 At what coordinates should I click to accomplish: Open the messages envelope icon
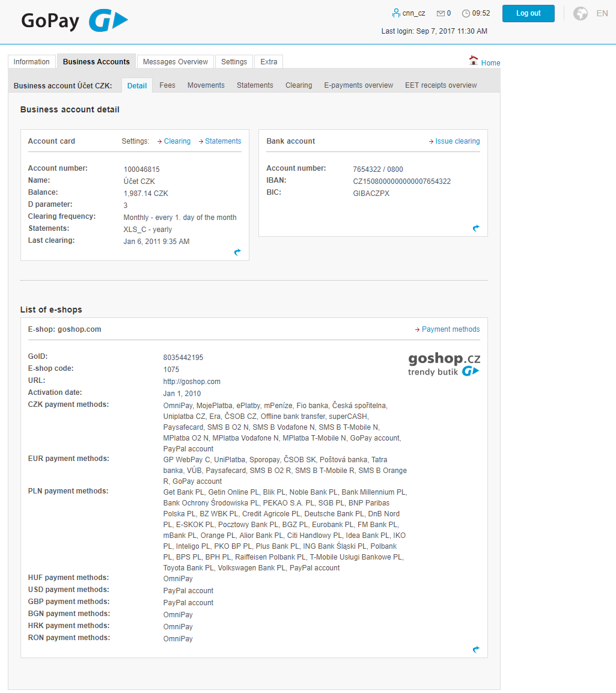pyautogui.click(x=441, y=13)
